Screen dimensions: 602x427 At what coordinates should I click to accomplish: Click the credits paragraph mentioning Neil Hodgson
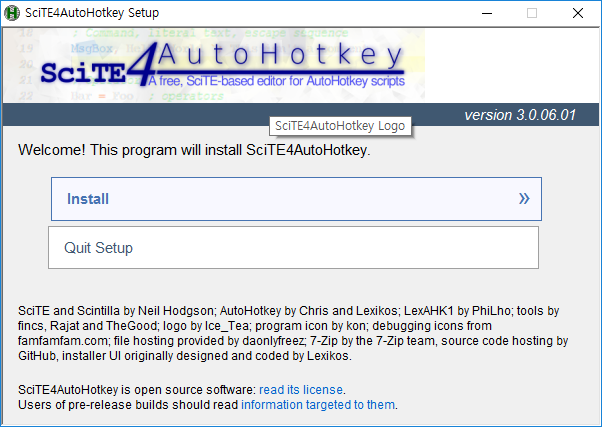coord(293,333)
